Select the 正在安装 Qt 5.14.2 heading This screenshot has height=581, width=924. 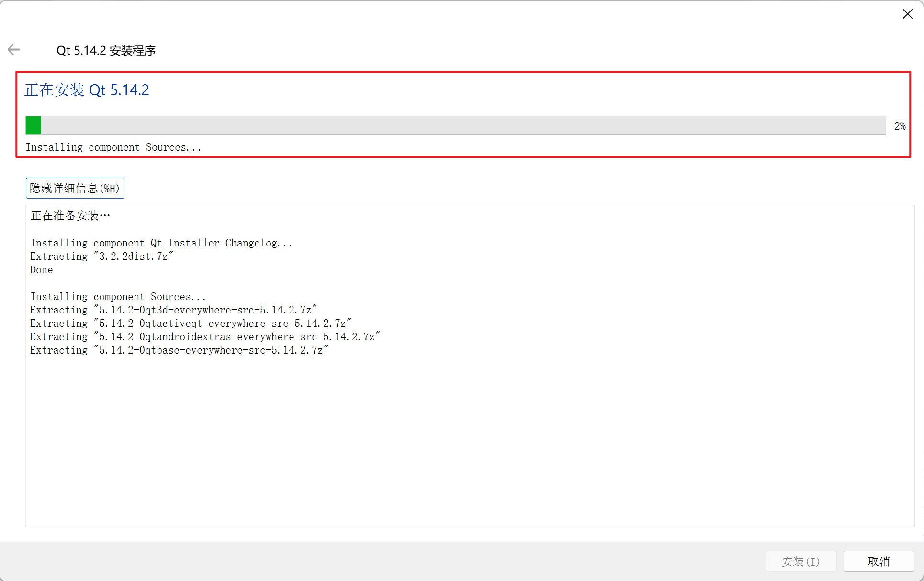pos(87,90)
